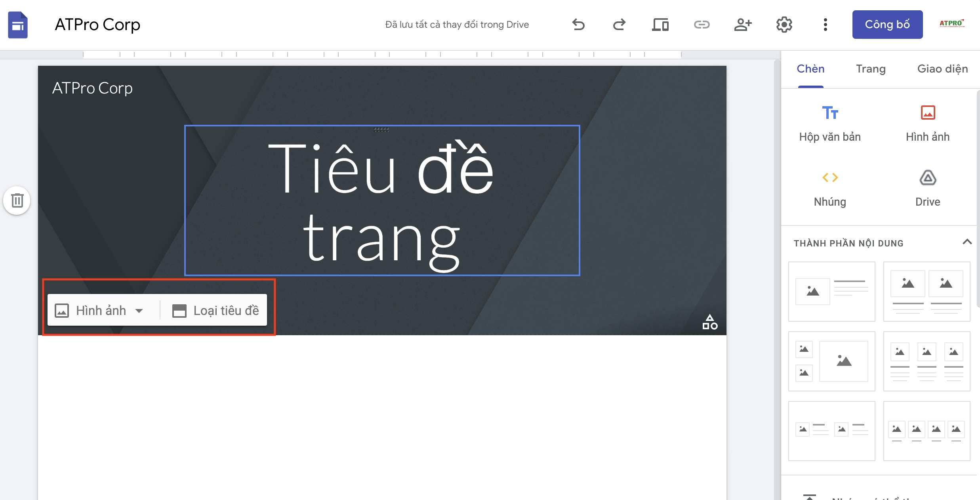Switch to the Trang tab

click(x=871, y=69)
